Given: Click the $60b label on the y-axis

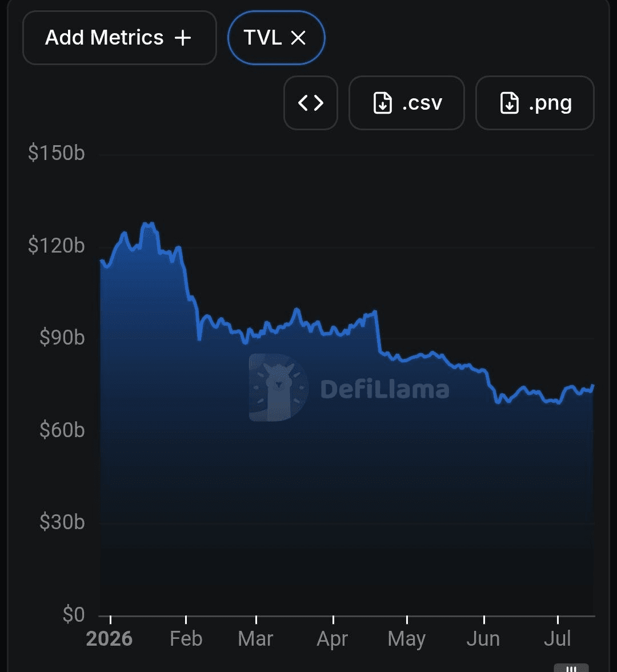Looking at the screenshot, I should click(x=62, y=430).
